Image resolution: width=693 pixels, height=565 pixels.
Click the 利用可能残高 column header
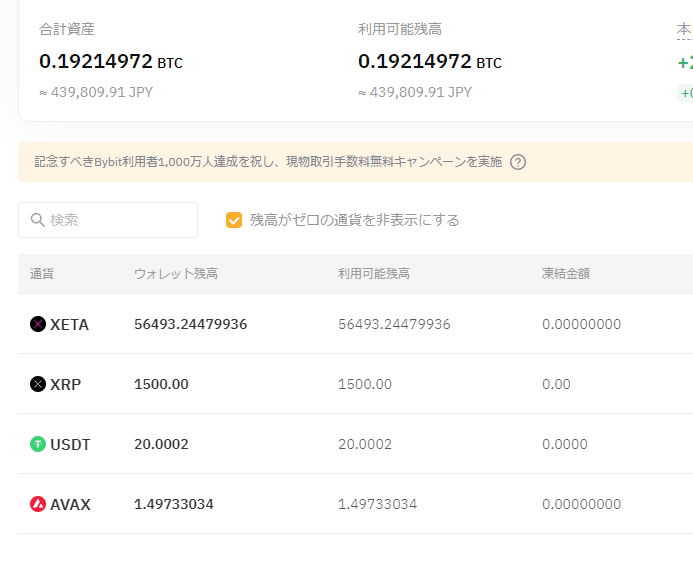374,274
